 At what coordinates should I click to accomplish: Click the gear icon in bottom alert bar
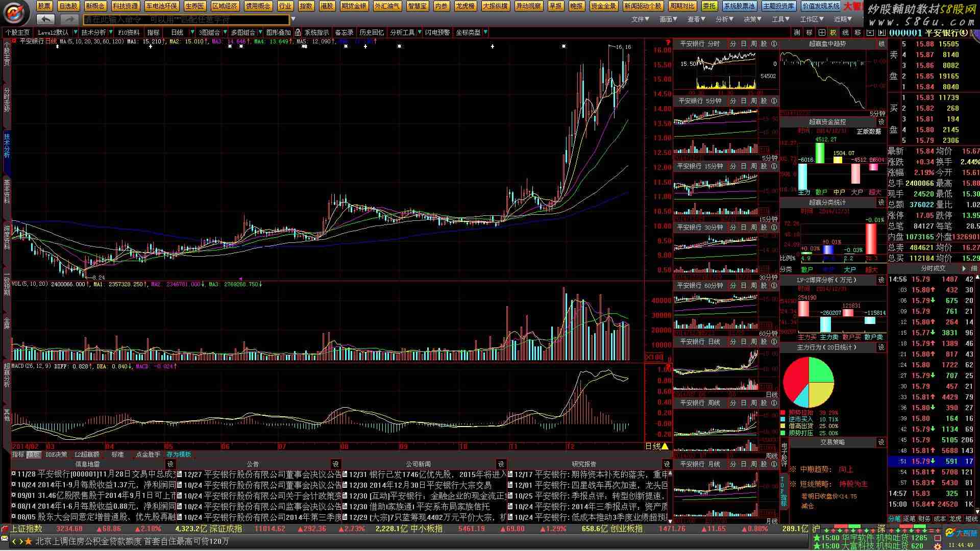coord(938,546)
